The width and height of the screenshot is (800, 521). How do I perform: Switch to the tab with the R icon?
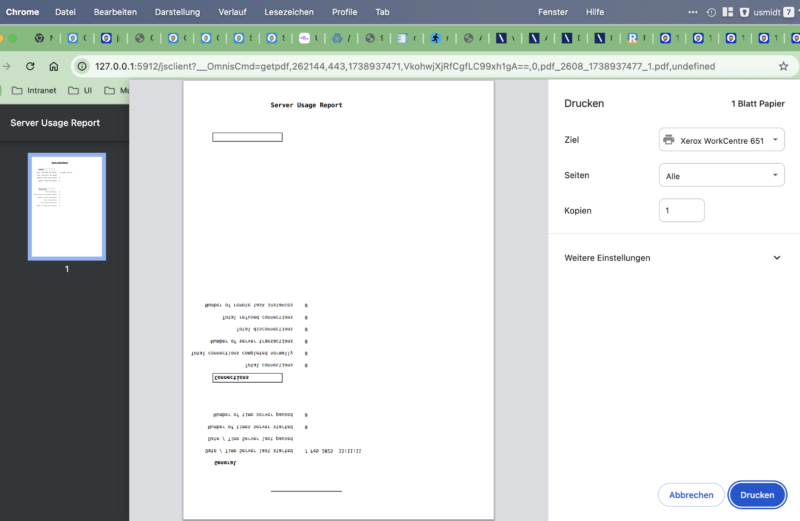tap(632, 39)
